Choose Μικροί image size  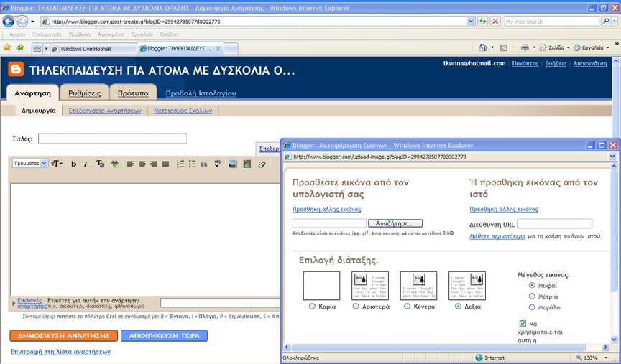[x=532, y=285]
